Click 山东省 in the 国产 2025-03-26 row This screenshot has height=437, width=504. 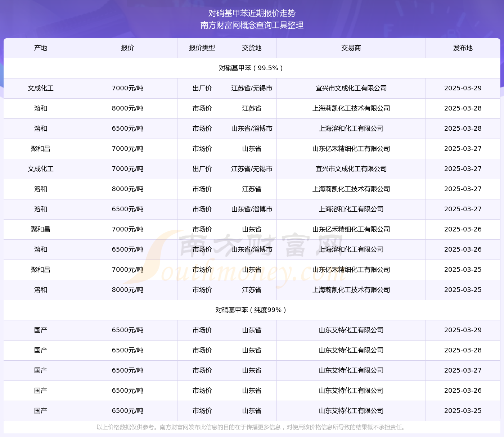coord(252,391)
